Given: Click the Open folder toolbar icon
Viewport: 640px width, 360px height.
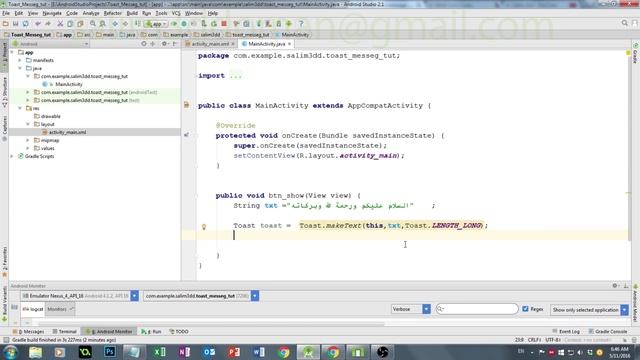Looking at the screenshot, I should point(6,24).
